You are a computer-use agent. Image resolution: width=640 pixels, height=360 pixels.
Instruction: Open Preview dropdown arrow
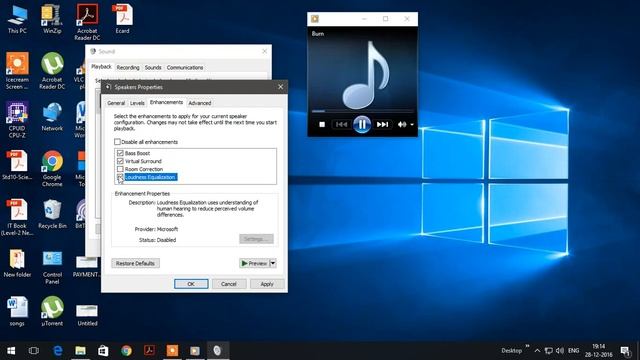click(273, 263)
